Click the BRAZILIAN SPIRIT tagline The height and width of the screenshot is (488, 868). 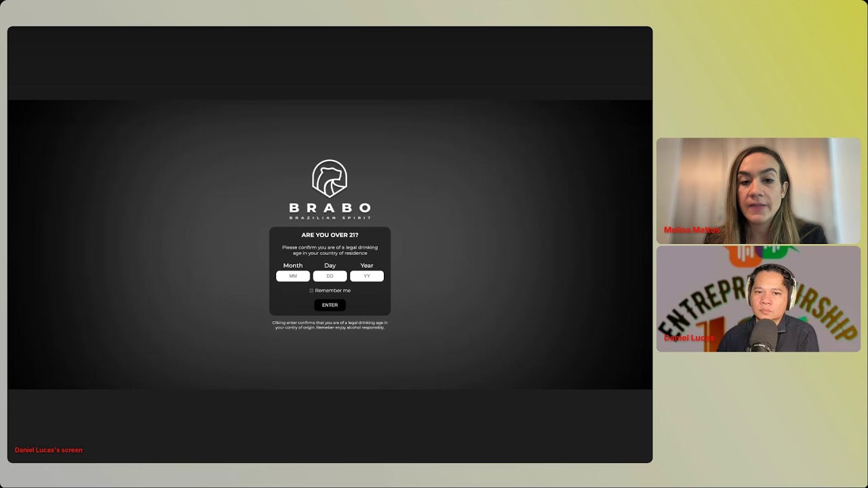[330, 218]
